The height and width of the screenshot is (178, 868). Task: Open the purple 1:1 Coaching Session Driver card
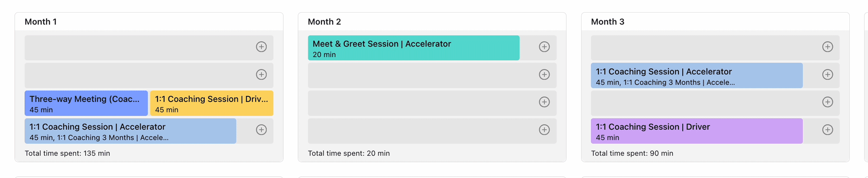[697, 131]
